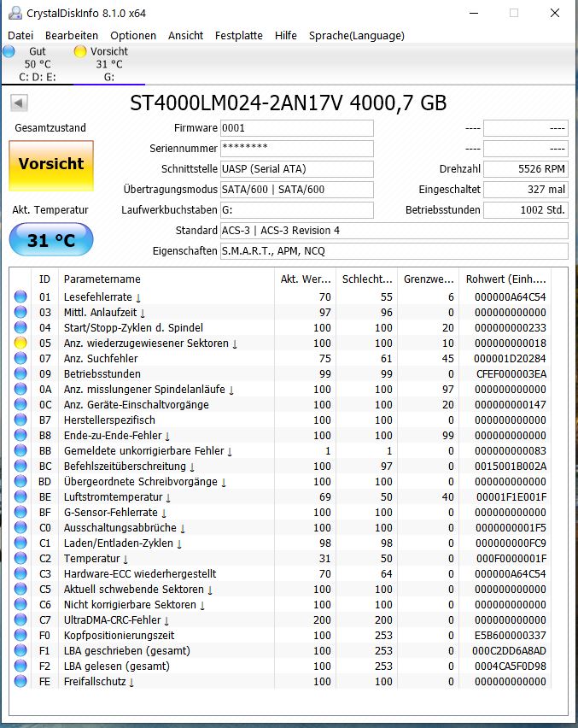Select the Gut disk C: D: E:

click(37, 64)
